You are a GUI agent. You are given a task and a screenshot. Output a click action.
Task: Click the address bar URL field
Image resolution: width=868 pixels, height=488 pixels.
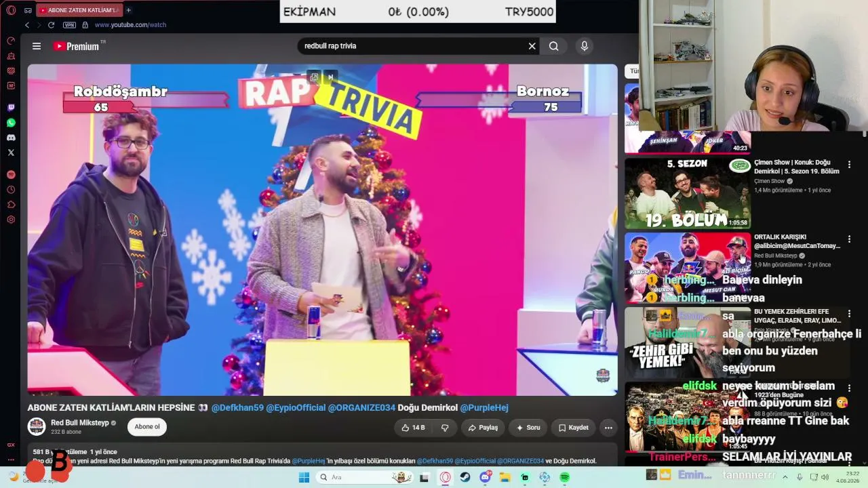click(x=130, y=25)
